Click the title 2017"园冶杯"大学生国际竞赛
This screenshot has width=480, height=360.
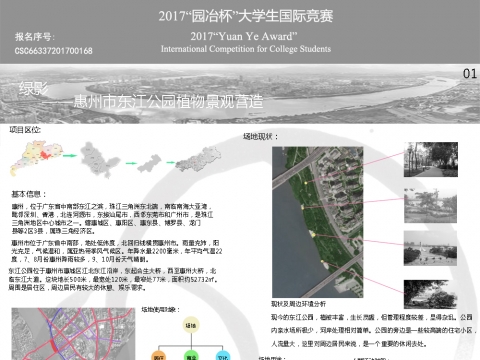[x=246, y=16]
